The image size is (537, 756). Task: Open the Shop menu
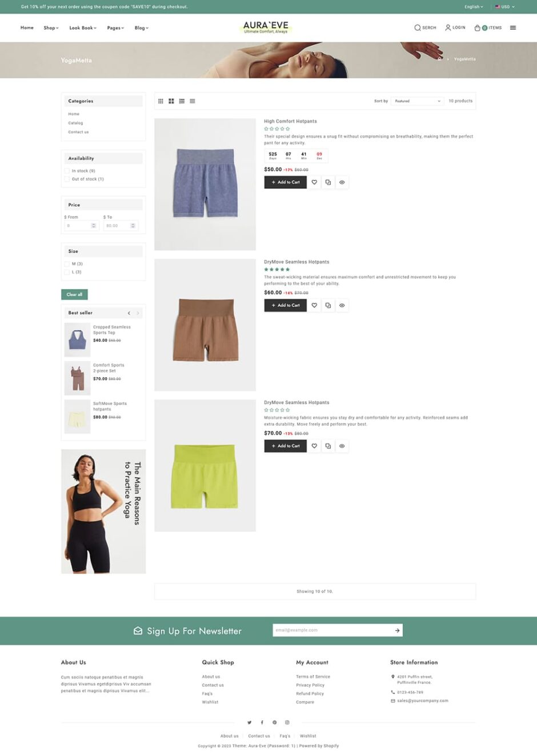point(51,27)
